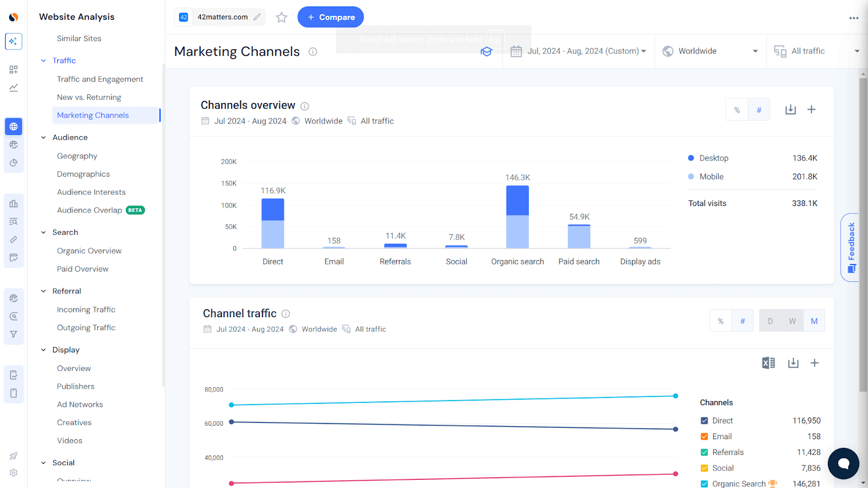This screenshot has height=488, width=868.
Task: Click the Similarweb logo icon
Action: (14, 17)
